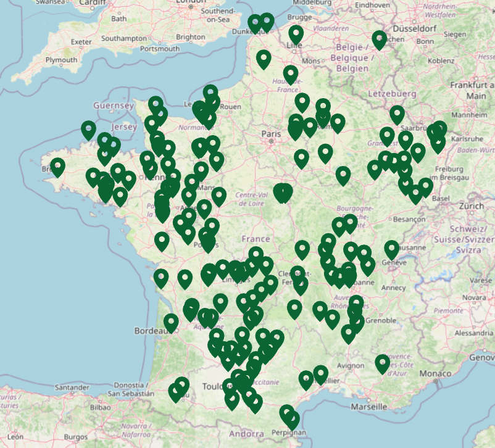
Task: Select the map marker over Lille
Action: (296, 35)
